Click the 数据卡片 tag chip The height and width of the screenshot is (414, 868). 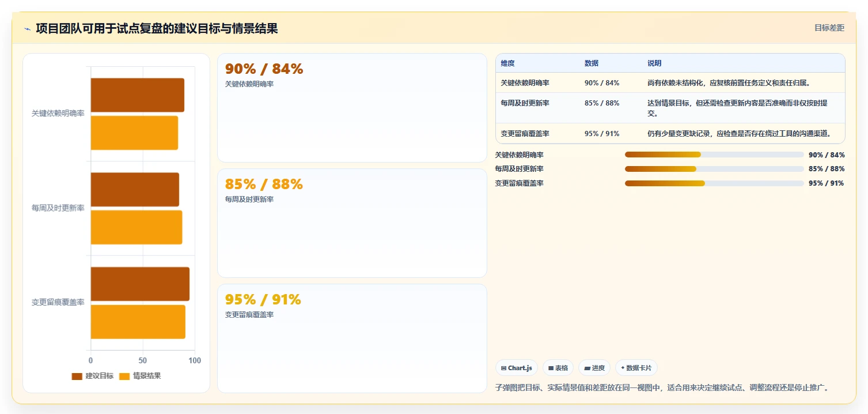click(x=636, y=368)
